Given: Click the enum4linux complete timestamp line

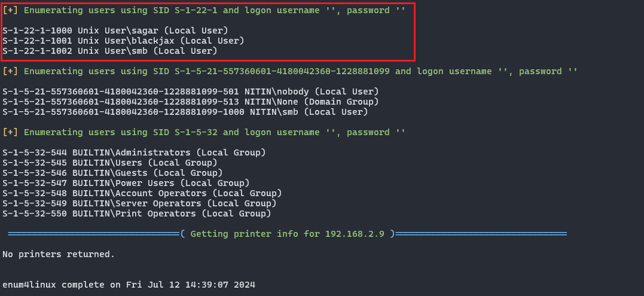Looking at the screenshot, I should (129, 285).
